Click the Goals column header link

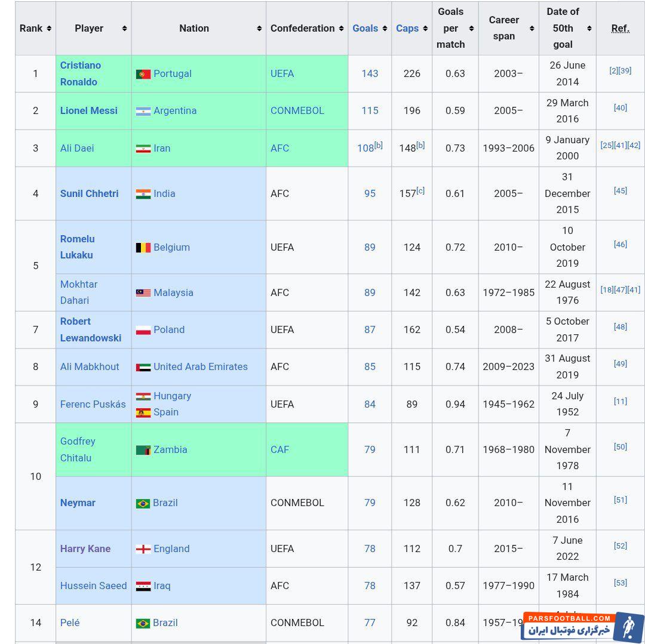coord(365,29)
